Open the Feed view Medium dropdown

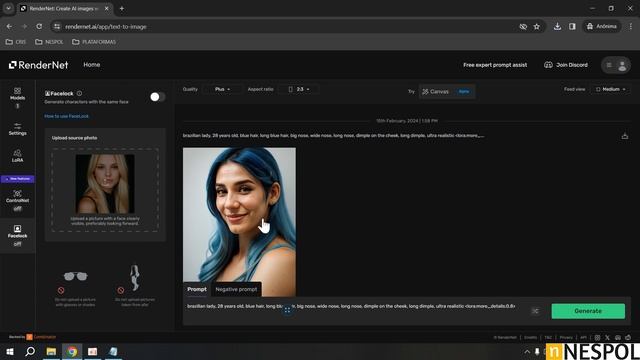click(x=611, y=89)
